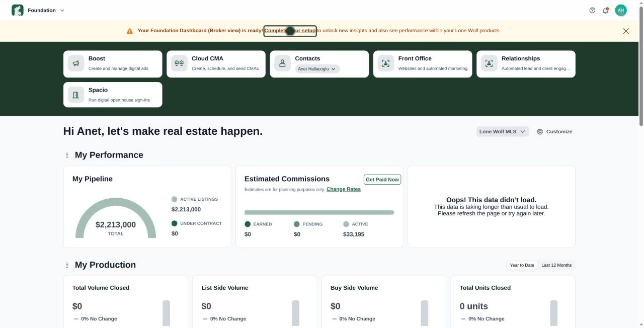Image resolution: width=644 pixels, height=328 pixels.
Task: Grab the My Production drag handle
Action: pyautogui.click(x=67, y=265)
